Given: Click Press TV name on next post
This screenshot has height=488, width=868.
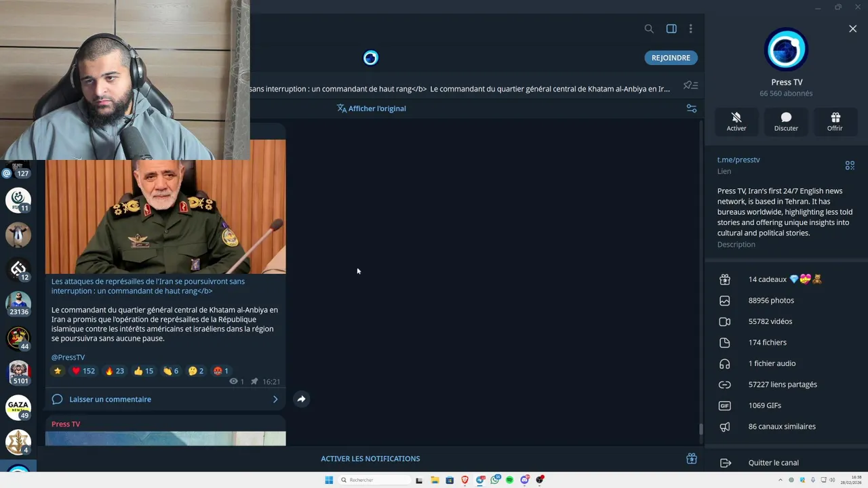Looking at the screenshot, I should coord(66,424).
